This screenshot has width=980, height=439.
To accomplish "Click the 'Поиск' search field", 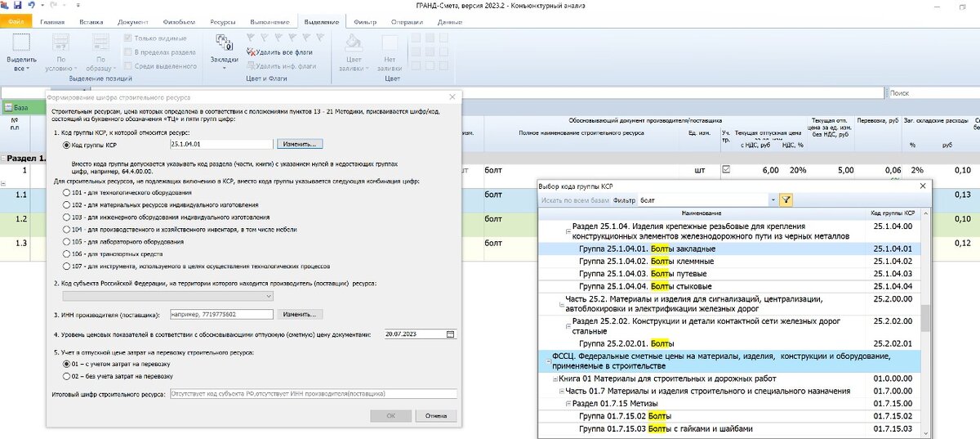I will pyautogui.click(x=932, y=93).
